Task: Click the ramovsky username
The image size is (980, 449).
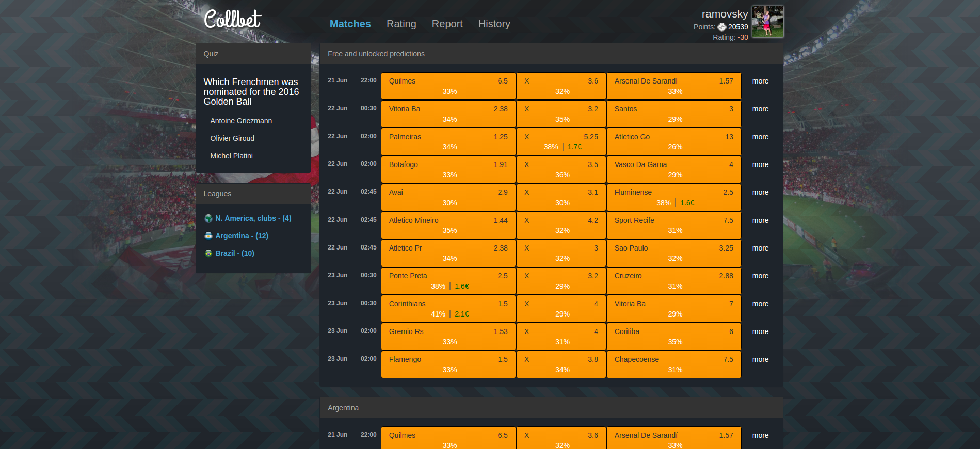Action: pos(725,14)
